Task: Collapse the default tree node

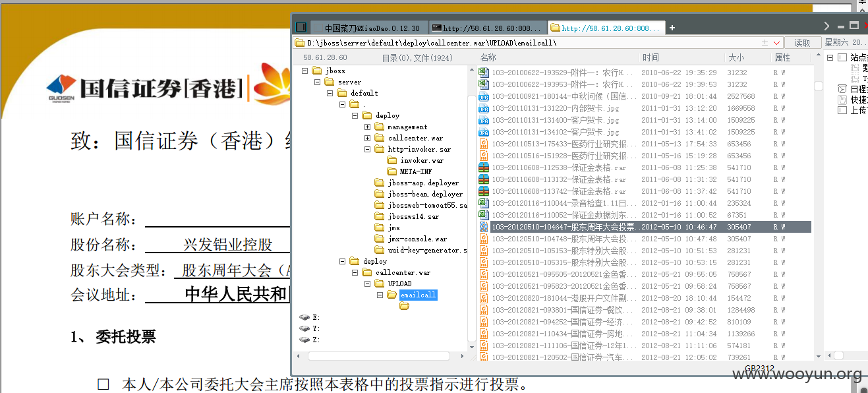Action: tap(330, 93)
